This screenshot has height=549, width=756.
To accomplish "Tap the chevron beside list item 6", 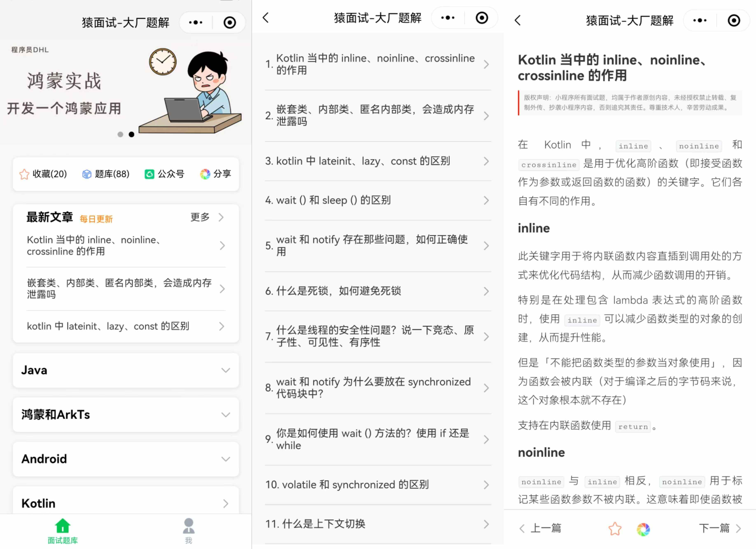I will [x=486, y=291].
